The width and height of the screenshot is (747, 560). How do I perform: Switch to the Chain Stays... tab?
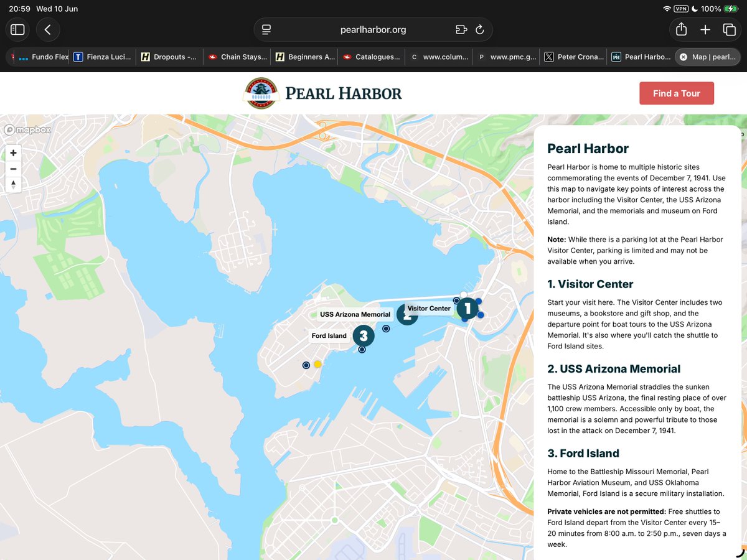(237, 57)
